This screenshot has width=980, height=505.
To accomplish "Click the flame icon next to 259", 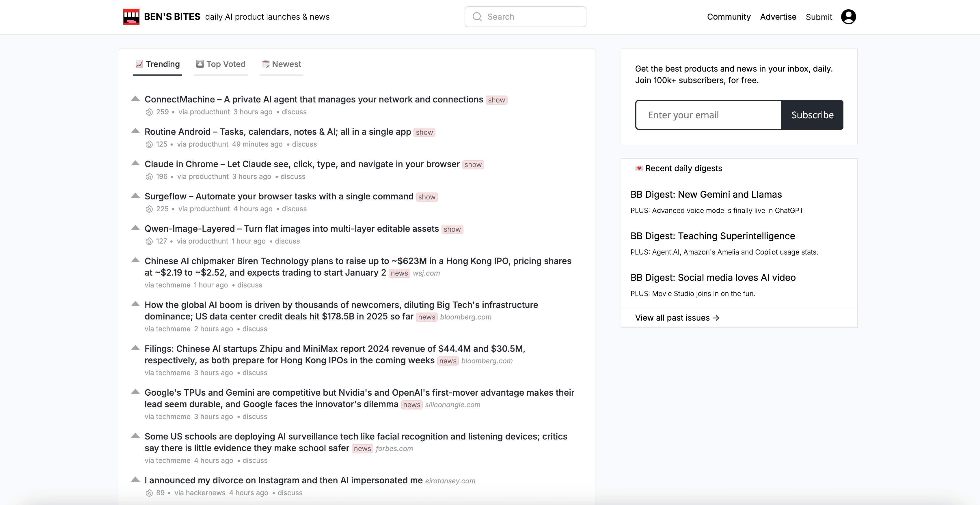I will [149, 112].
